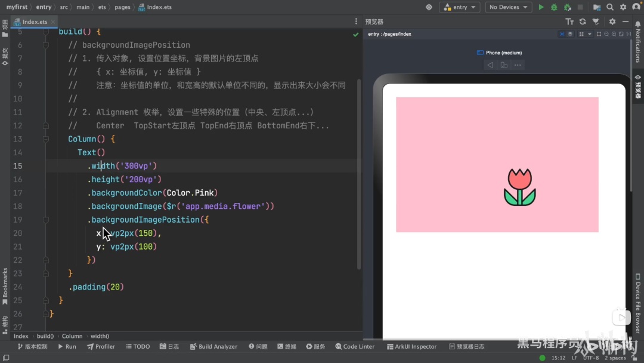Open the Build Analyzer tool window
This screenshot has width=644, height=363.
(x=213, y=346)
